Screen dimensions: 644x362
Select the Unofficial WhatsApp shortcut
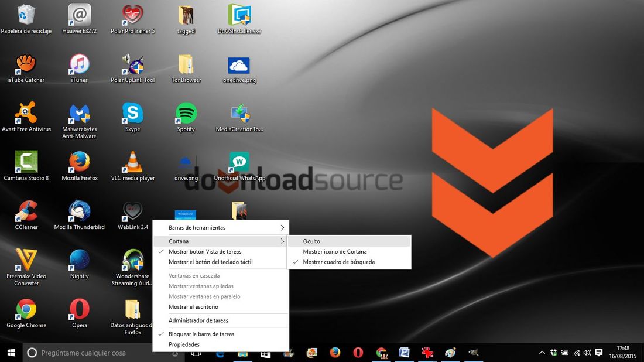239,166
